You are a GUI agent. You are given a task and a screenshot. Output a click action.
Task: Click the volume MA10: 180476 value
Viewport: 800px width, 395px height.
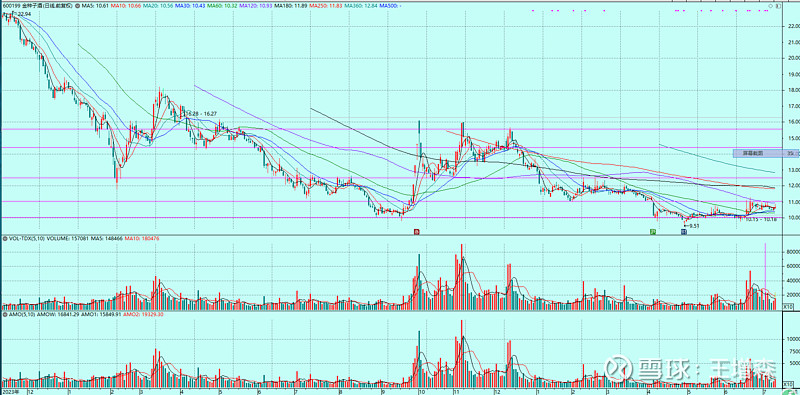(142, 238)
